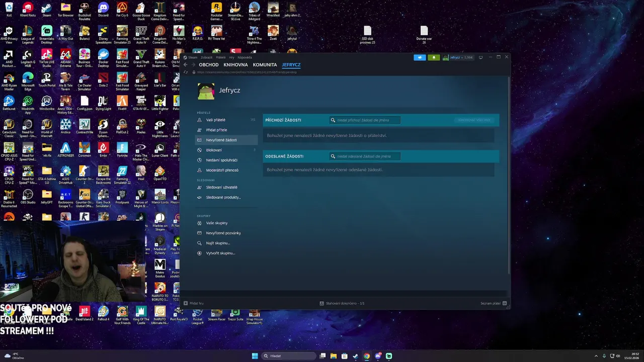Viewport: 644px width, 362px height.
Task: Go back with Steam's left arrow
Action: click(x=185, y=65)
